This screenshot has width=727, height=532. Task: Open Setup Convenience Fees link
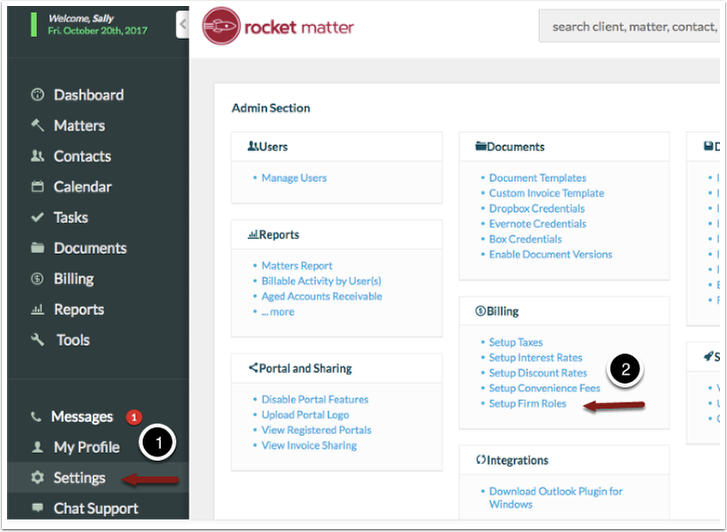544,388
